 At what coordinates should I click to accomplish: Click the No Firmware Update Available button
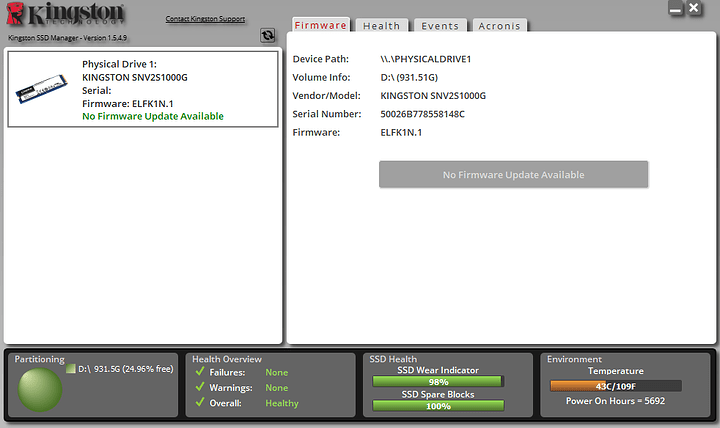pos(513,175)
